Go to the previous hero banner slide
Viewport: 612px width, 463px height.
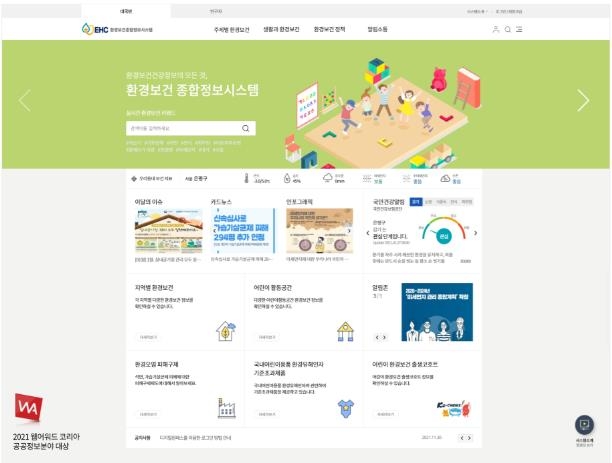[25, 100]
